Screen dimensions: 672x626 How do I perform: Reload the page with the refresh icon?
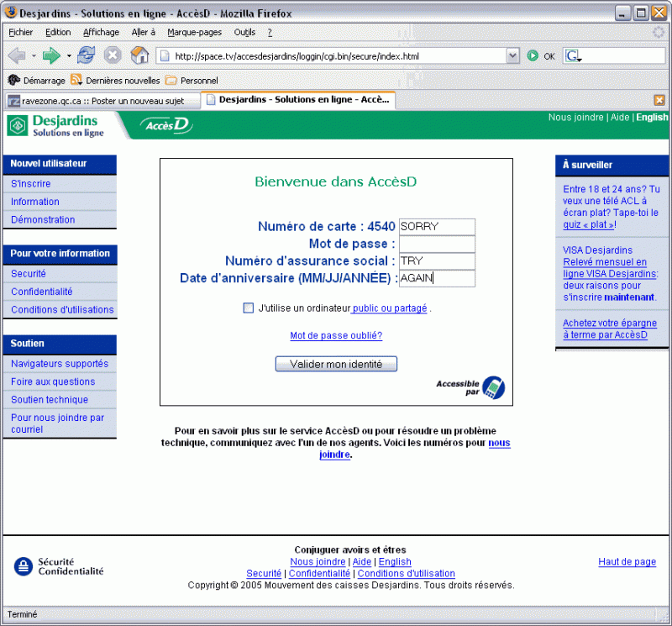87,55
